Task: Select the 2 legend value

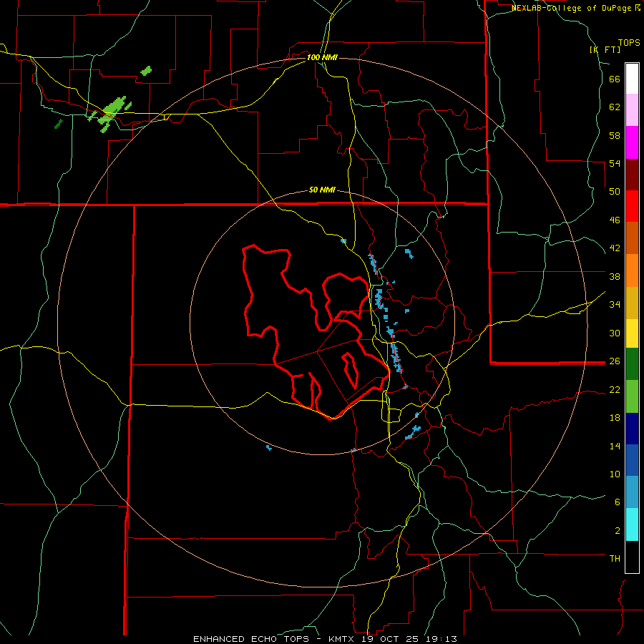Action: coord(617,531)
